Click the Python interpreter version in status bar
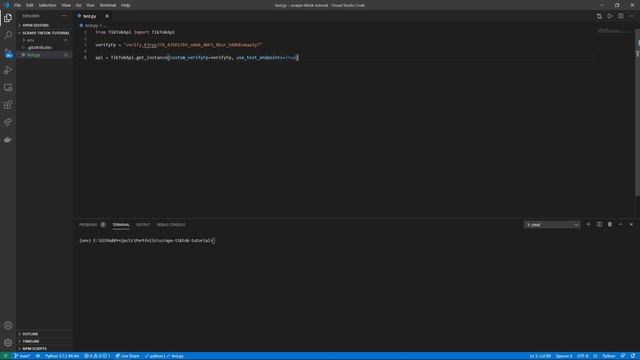Image resolution: width=640 pixels, height=360 pixels. (62, 356)
